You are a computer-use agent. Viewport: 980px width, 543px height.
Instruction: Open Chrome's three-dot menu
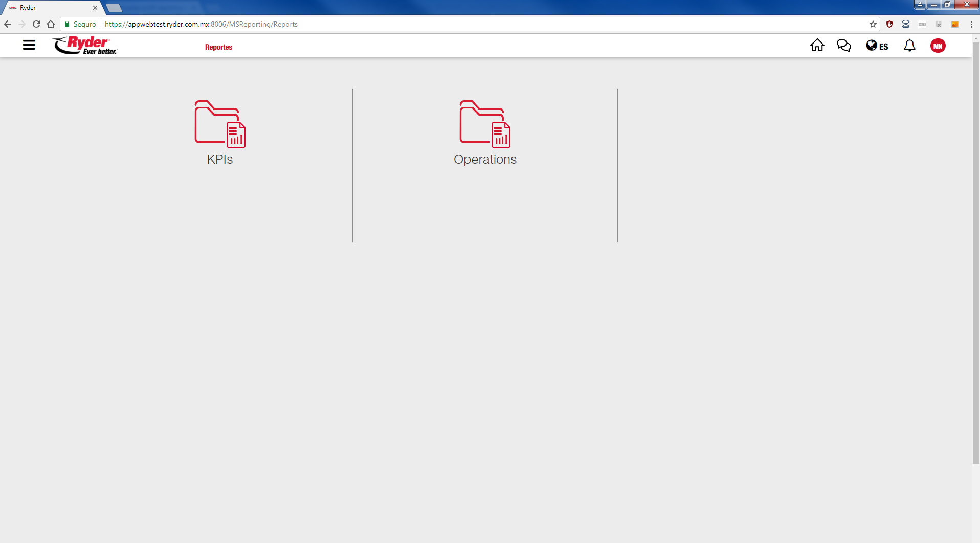971,24
